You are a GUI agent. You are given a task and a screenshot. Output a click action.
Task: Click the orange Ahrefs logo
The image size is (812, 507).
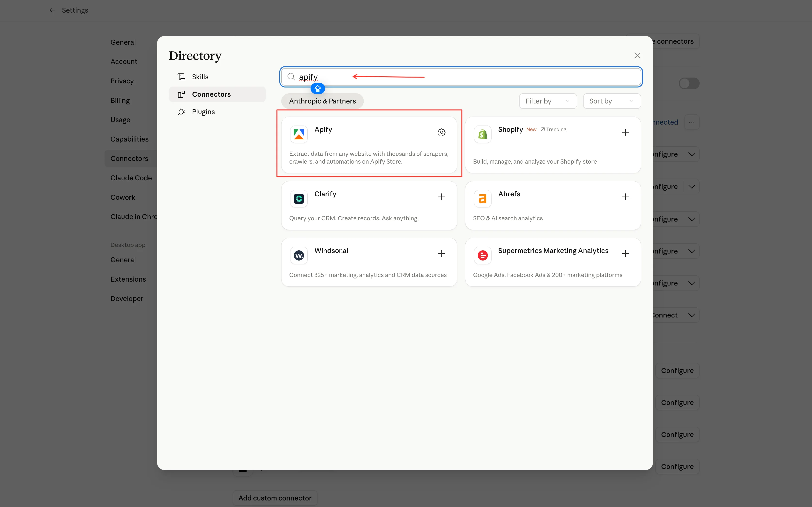click(483, 199)
